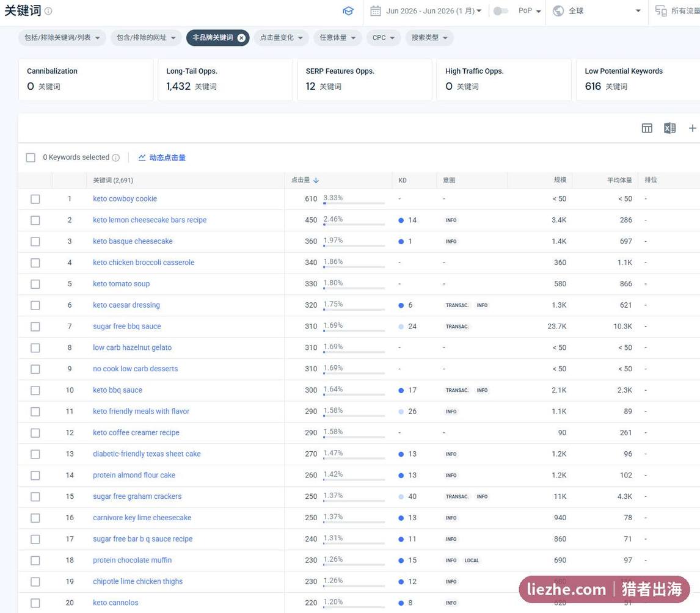Remove the 非品牌关键词 filter chip
700x613 pixels.
click(x=241, y=38)
